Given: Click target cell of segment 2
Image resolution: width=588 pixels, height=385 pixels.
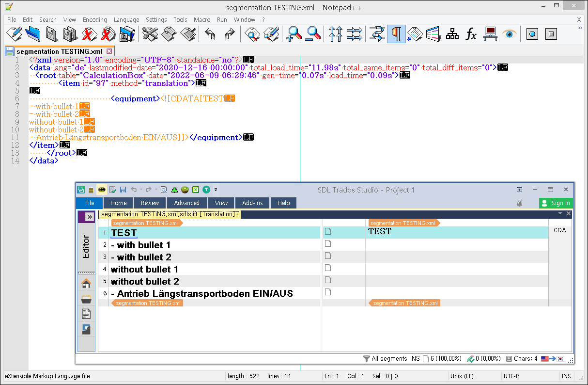Looking at the screenshot, I should pyautogui.click(x=455, y=245).
